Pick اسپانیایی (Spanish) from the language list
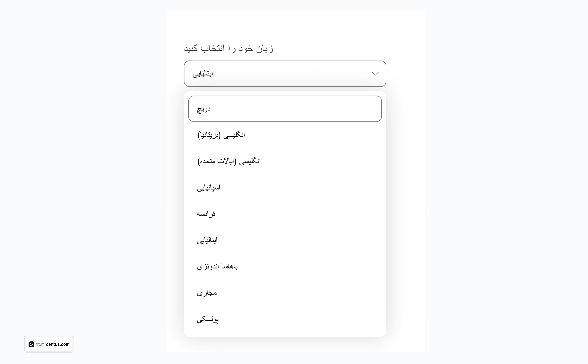Image resolution: width=588 pixels, height=364 pixels. point(208,187)
